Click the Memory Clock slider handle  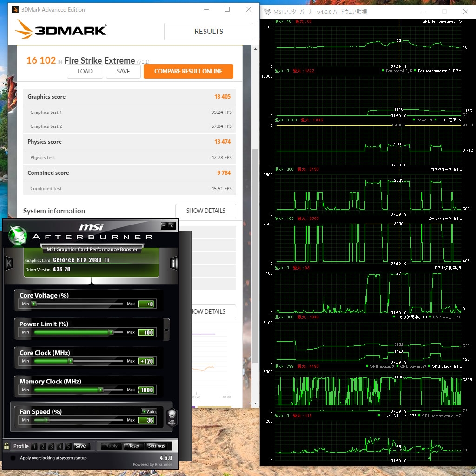point(101,390)
